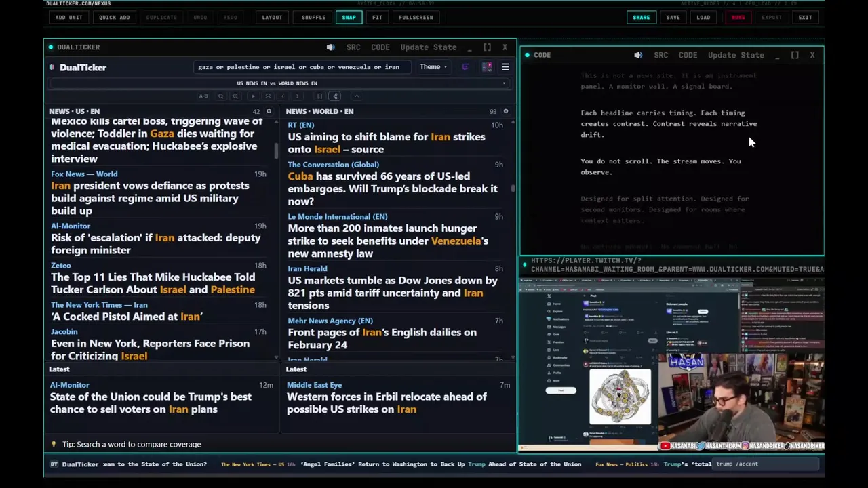This screenshot has height=488, width=868.
Task: Collapse toolbar with the up caret icon
Action: pyautogui.click(x=357, y=96)
